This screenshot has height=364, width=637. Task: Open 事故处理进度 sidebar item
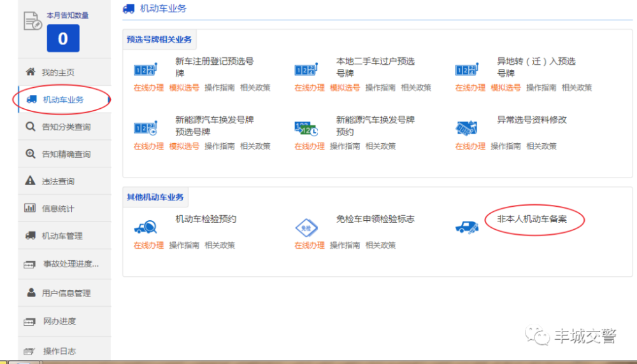64,264
